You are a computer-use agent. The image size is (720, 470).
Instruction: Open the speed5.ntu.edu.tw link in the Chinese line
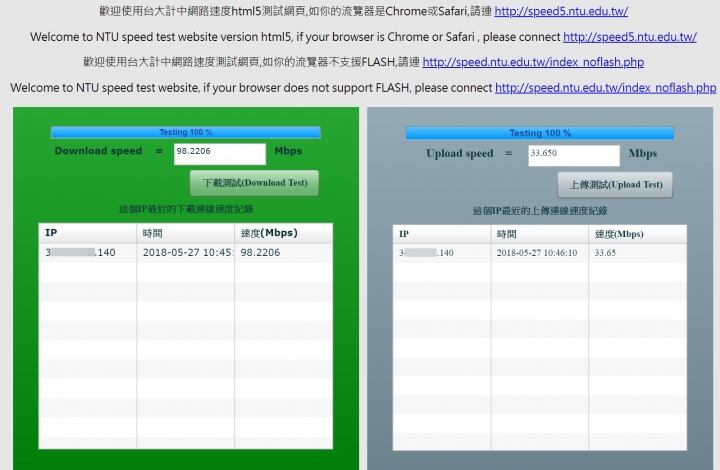[561, 11]
